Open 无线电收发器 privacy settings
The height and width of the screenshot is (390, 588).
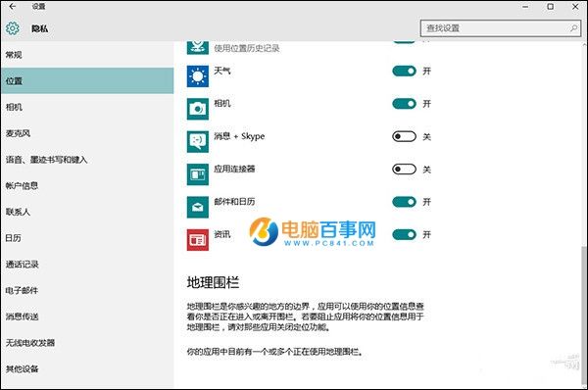[87, 342]
